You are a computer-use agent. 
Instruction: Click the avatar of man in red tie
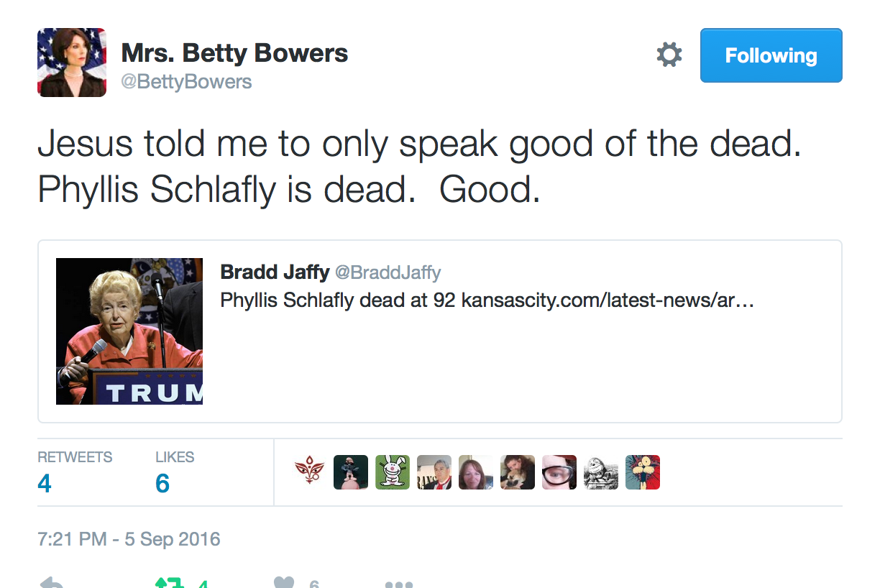point(434,472)
